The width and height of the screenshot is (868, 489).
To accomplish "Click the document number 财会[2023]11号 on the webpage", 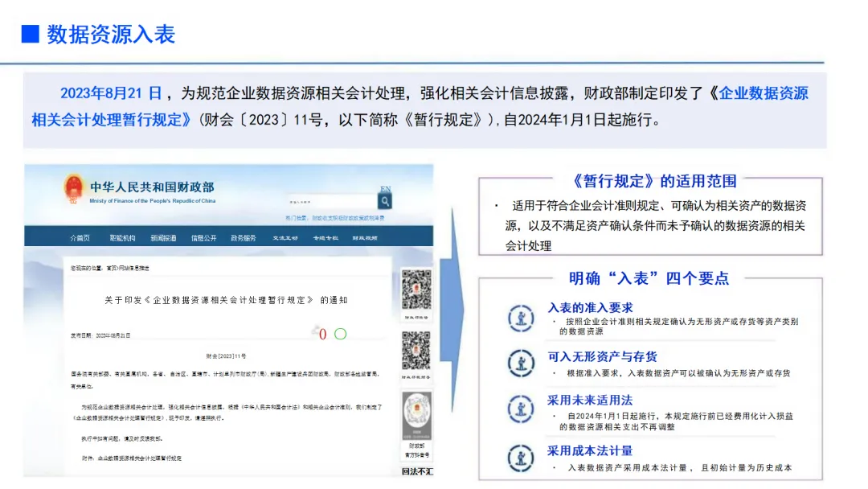I will tap(226, 356).
